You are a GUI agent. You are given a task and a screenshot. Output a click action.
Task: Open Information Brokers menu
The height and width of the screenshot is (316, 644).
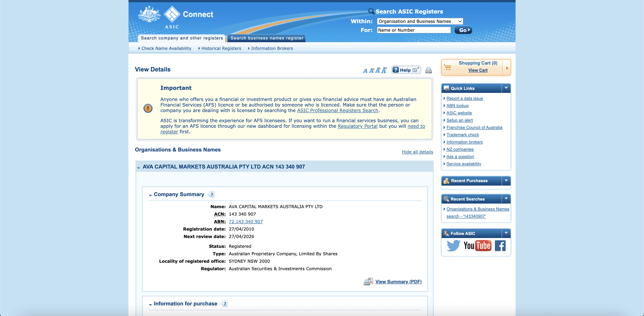[272, 48]
